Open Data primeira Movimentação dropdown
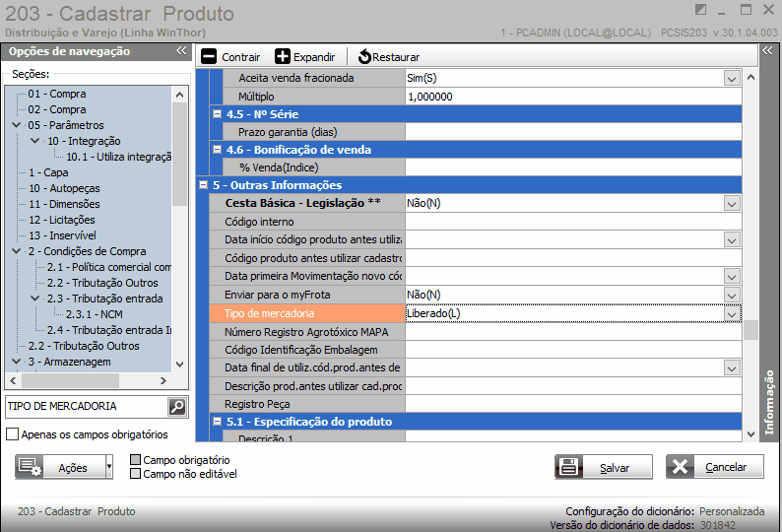 pyautogui.click(x=732, y=277)
